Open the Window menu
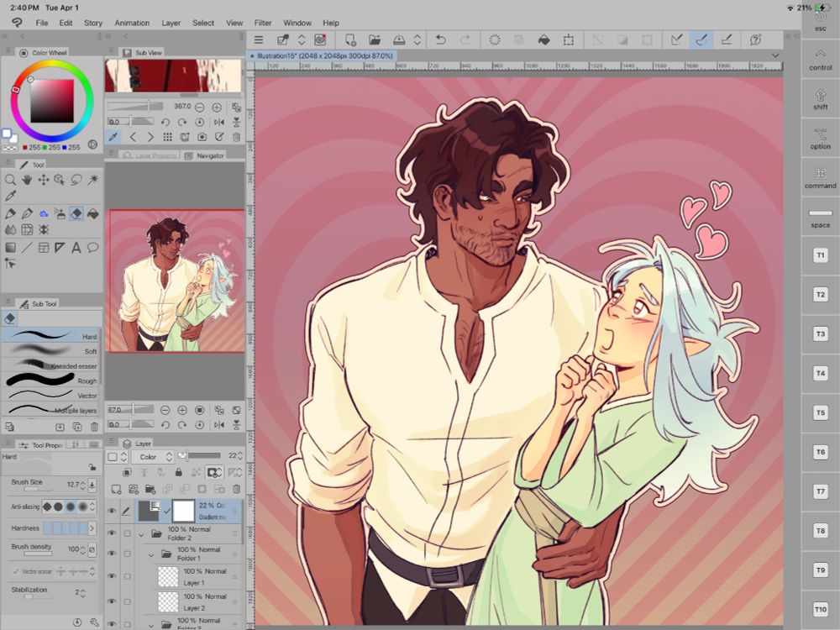Viewport: 840px width, 630px height. pyautogui.click(x=297, y=23)
